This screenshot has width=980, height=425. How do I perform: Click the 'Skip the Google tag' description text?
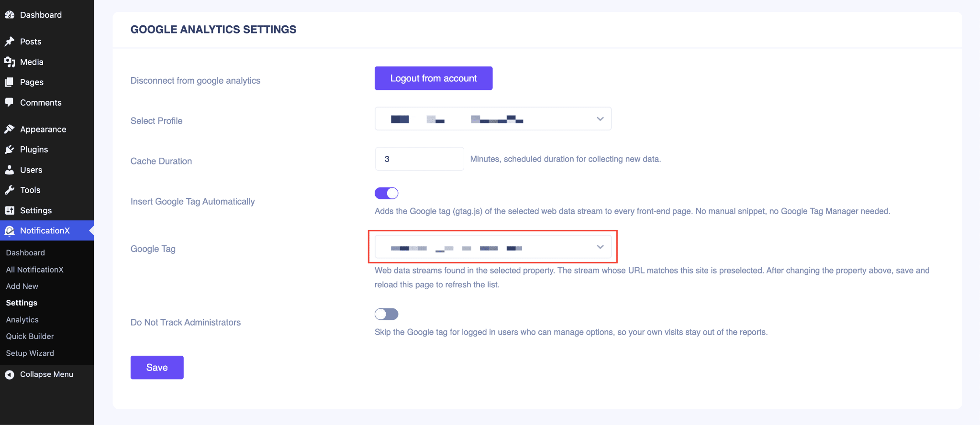click(571, 332)
